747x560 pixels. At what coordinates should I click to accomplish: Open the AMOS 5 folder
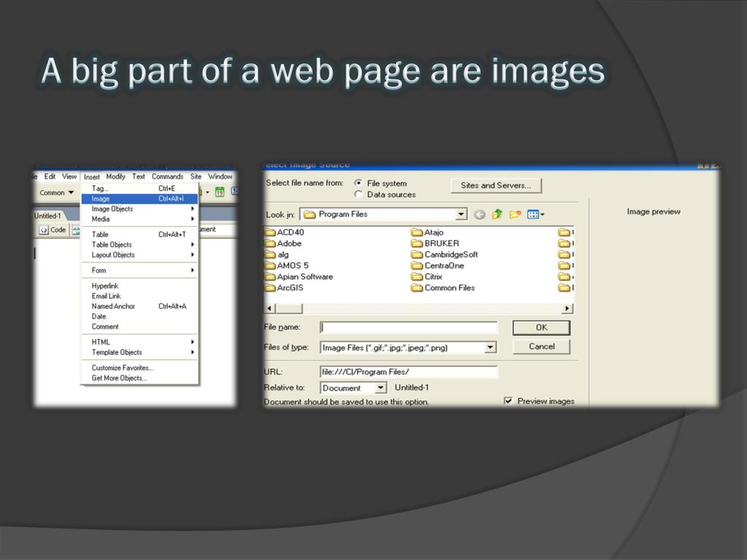[287, 265]
